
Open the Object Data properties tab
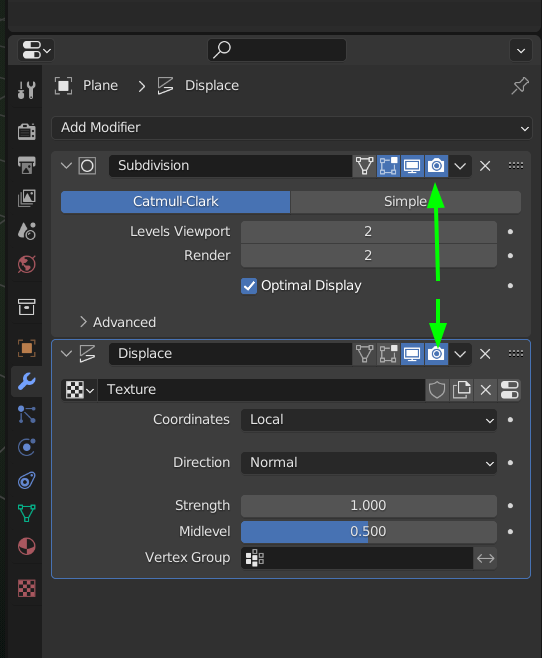[26, 513]
